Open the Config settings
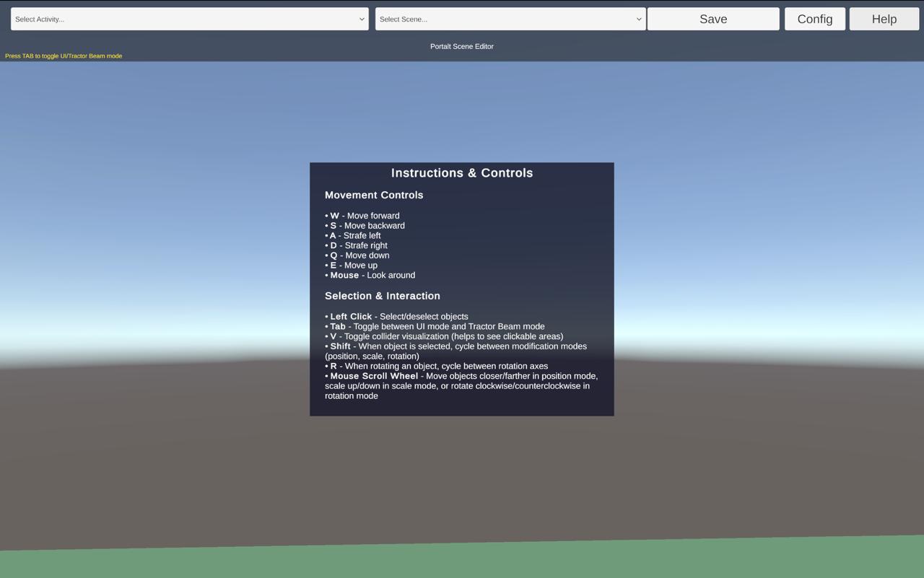 point(814,19)
